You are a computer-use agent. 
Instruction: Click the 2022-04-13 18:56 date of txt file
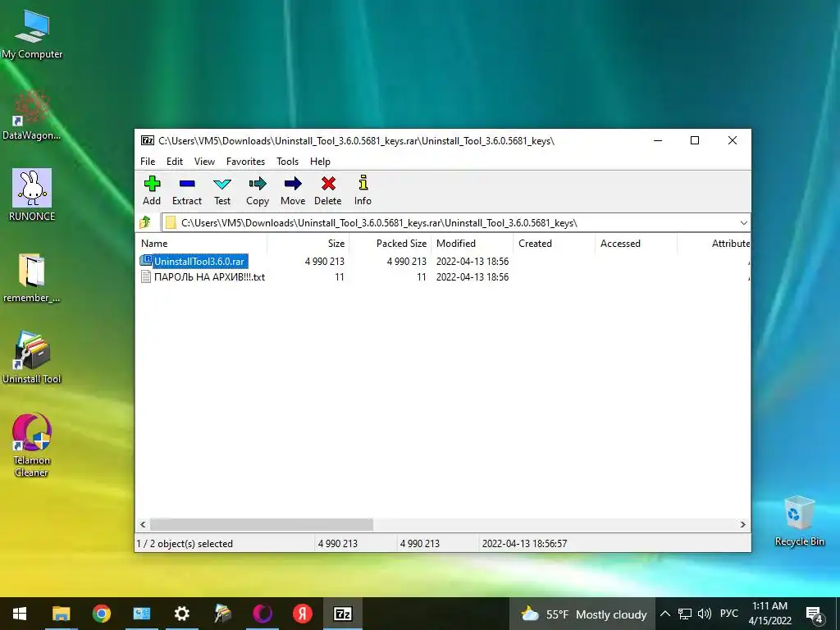pyautogui.click(x=472, y=277)
